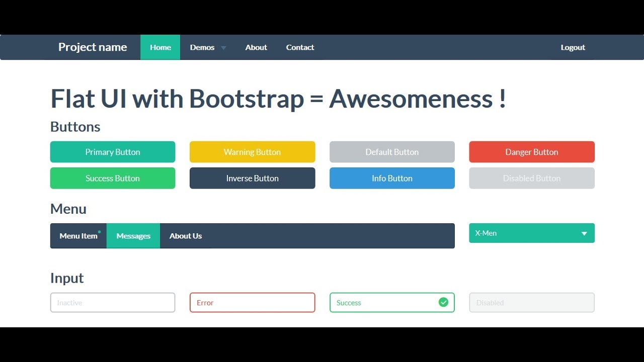Click the Buttons section heading
Viewport: 644px width, 362px height.
(x=75, y=127)
